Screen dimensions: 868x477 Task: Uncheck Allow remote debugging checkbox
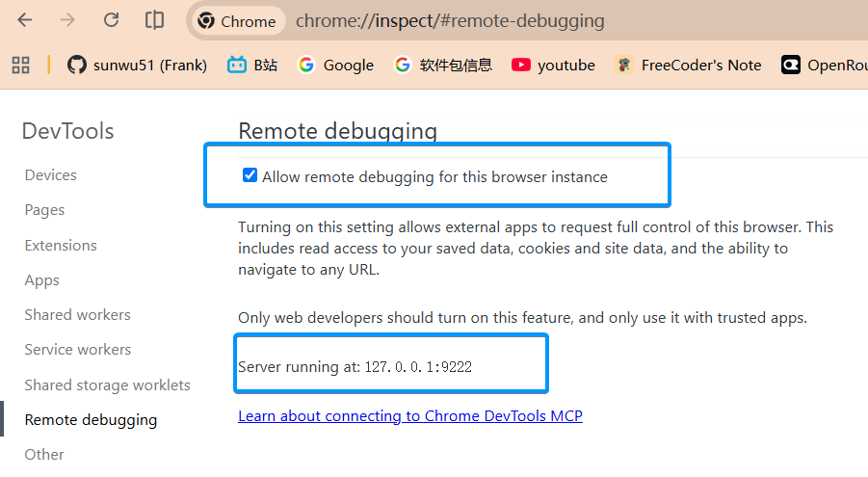pos(250,175)
